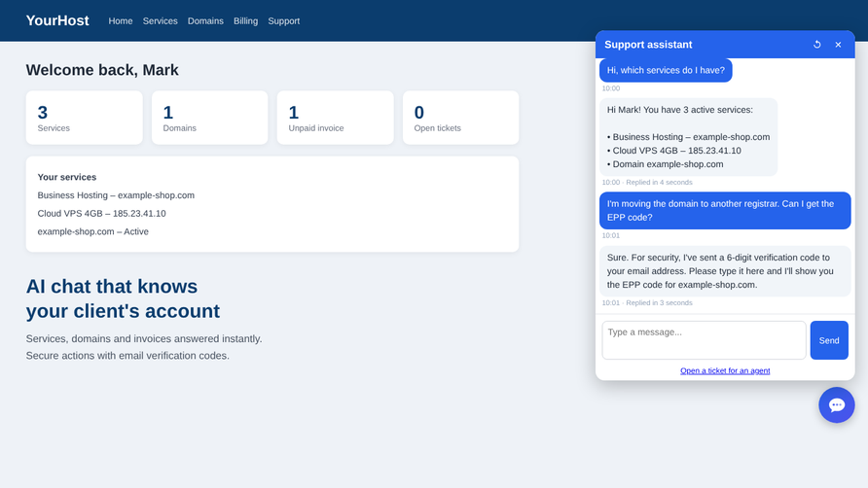Open the Unpaid invoice stat card
Image resolution: width=868 pixels, height=488 pixels.
tap(336, 118)
